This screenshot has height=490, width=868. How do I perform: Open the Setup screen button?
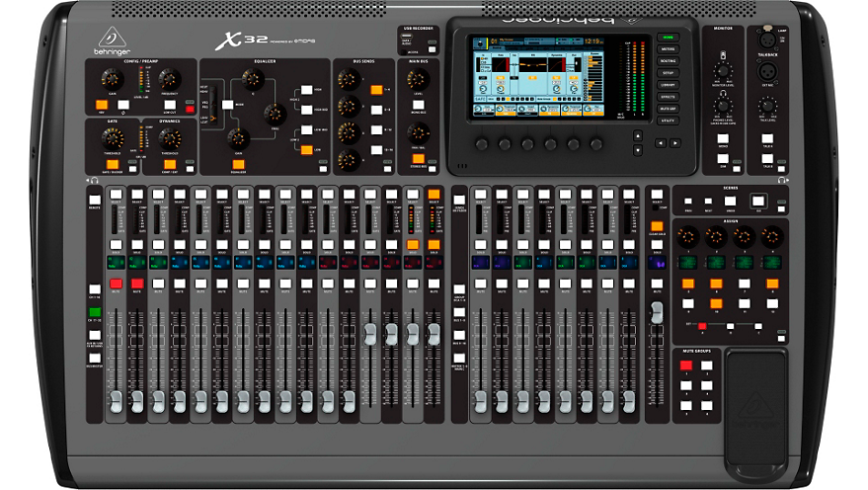click(x=669, y=73)
